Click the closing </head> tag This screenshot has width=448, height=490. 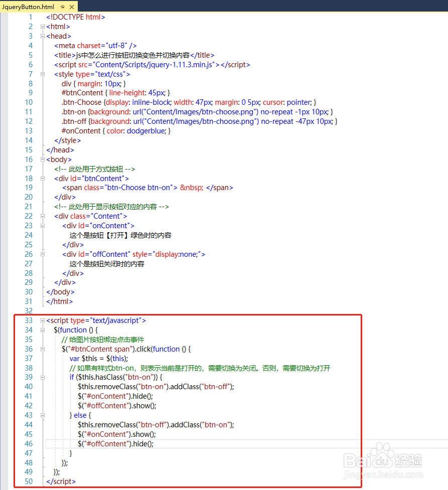60,150
